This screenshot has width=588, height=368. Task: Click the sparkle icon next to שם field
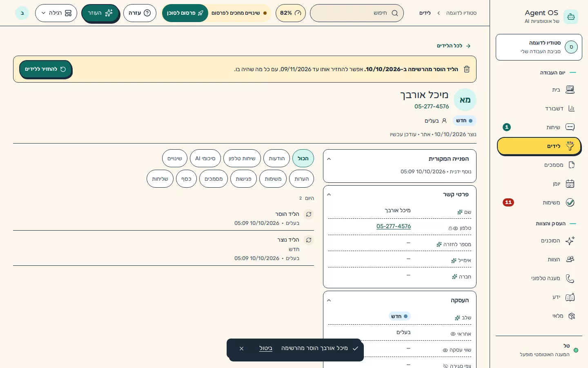(x=460, y=212)
